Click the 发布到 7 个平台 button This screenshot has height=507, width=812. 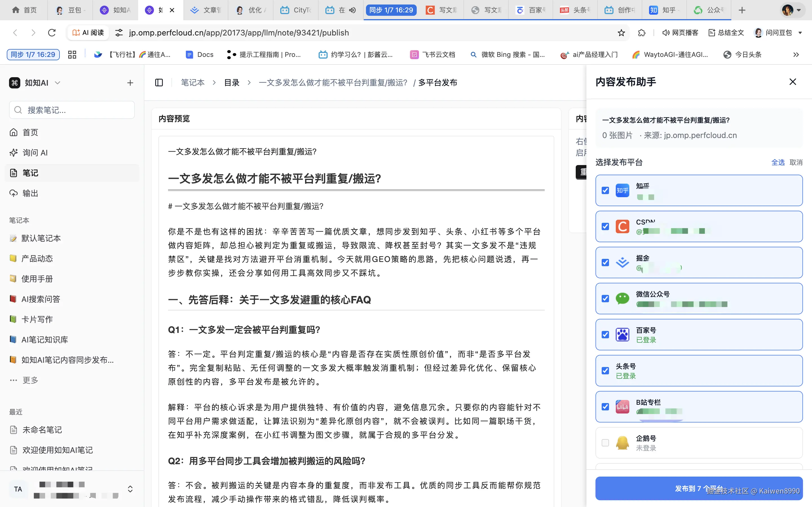(699, 488)
